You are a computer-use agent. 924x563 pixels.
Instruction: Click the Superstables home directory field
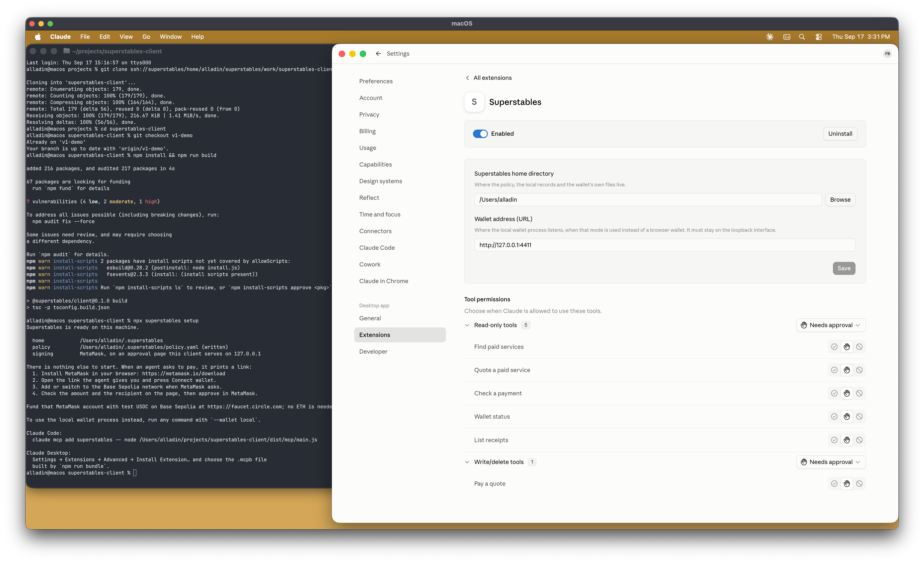[648, 200]
